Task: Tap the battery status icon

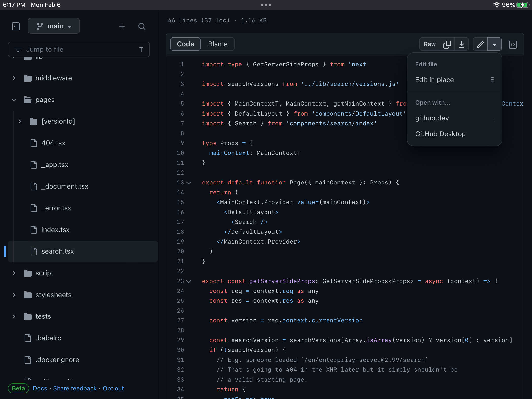Action: [x=523, y=5]
